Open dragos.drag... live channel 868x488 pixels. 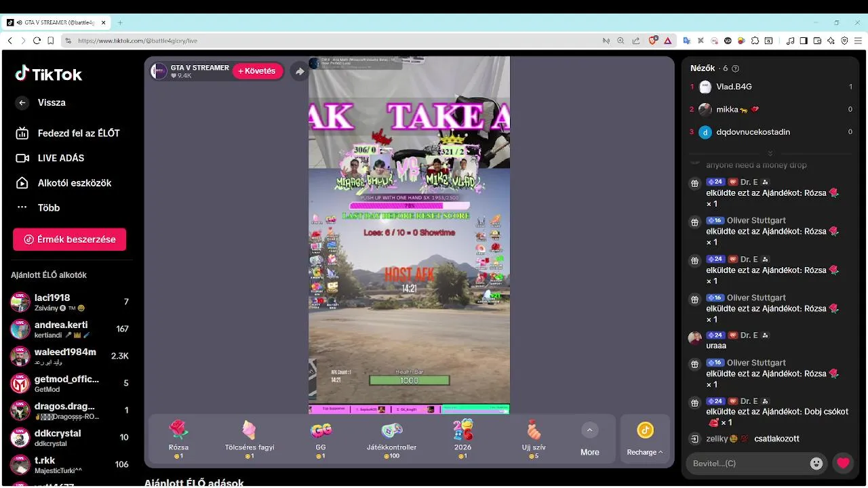point(69,411)
